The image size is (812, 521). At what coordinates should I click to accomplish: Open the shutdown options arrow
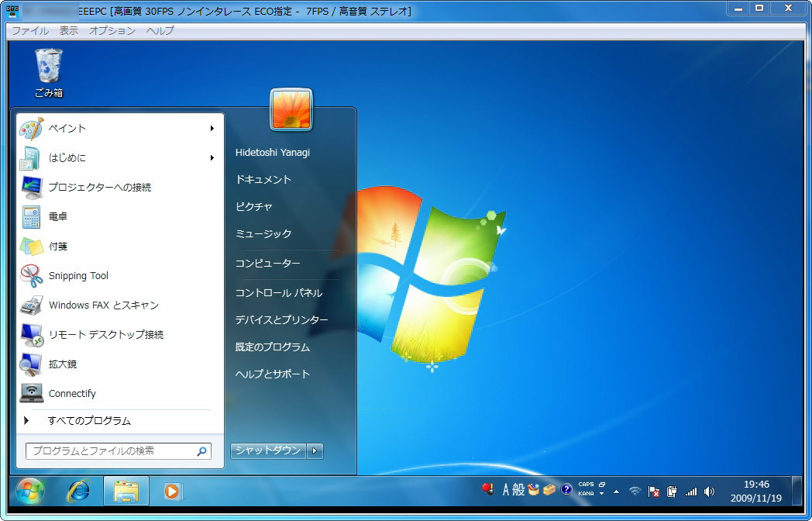coord(314,450)
